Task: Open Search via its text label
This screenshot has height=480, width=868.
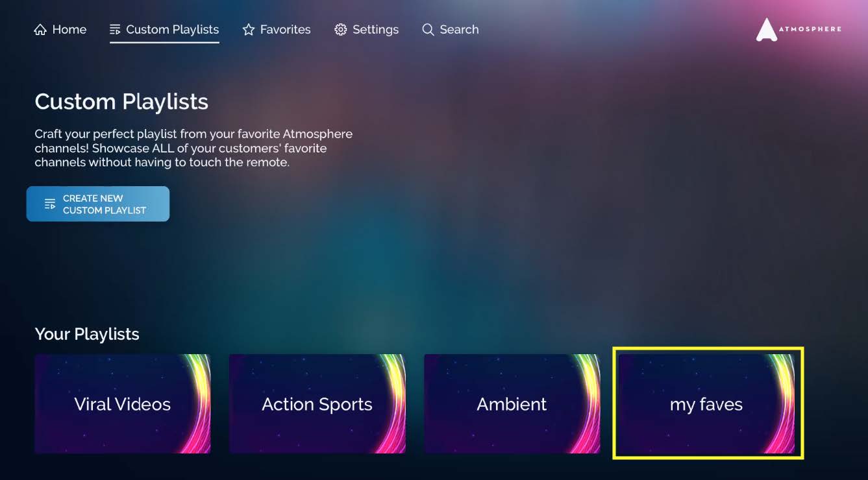Action: pos(460,30)
